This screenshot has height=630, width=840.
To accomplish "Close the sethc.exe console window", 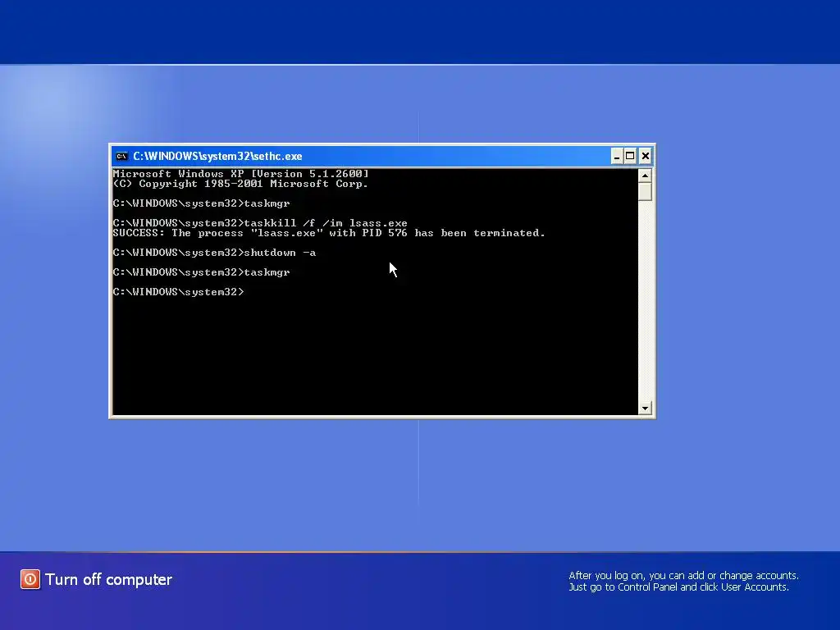I will point(645,156).
